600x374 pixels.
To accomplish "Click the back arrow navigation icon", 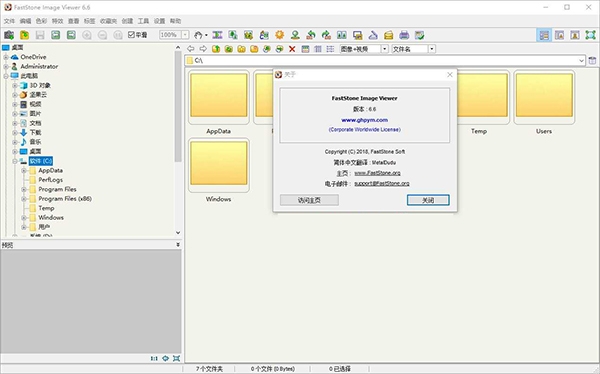I will (191, 49).
